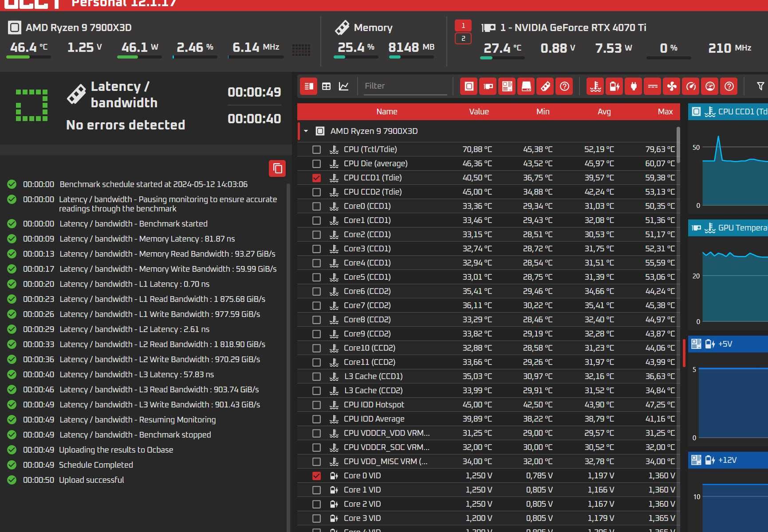Toggle the round dial gauge usage filter icon

click(710, 86)
